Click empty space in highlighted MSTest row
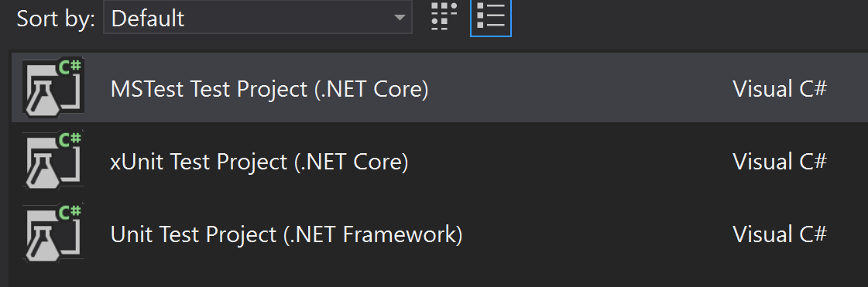The width and height of the screenshot is (868, 287). [x=582, y=87]
